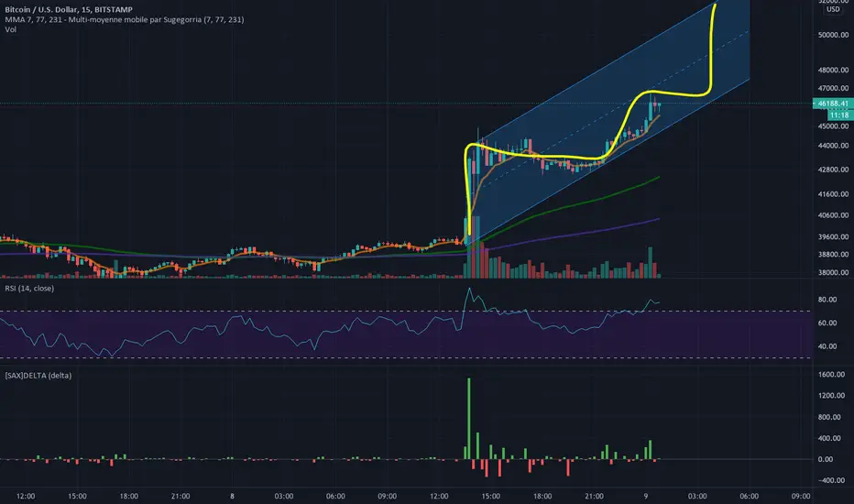Click the 38000.00 price axis label
This screenshot has height=504, width=854.
click(833, 272)
